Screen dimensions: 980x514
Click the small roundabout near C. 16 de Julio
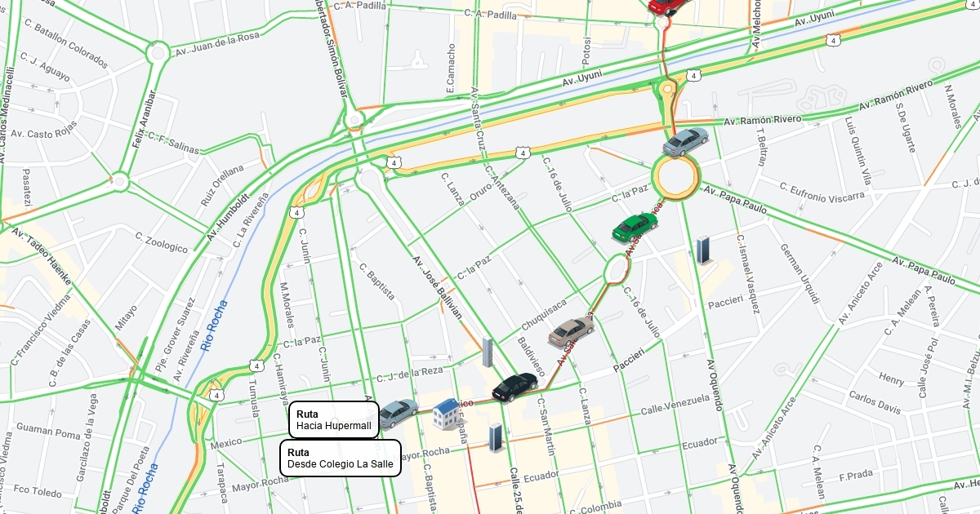tap(617, 268)
